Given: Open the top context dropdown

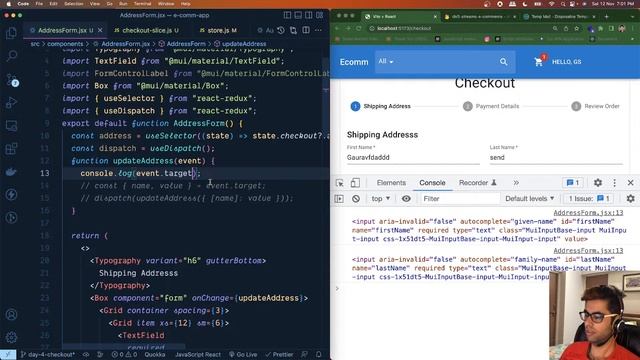Looking at the screenshot, I should click(380, 199).
